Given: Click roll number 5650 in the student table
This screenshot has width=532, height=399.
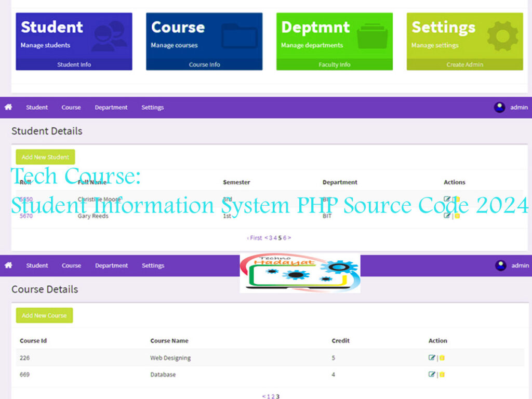Looking at the screenshot, I should pos(26,199).
